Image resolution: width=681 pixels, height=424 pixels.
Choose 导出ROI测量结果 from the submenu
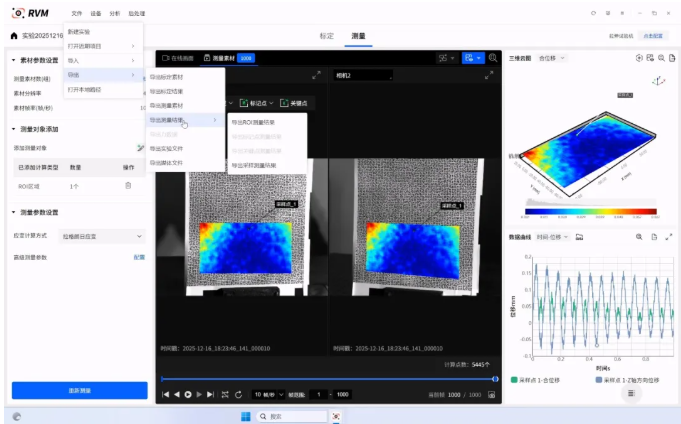point(254,122)
